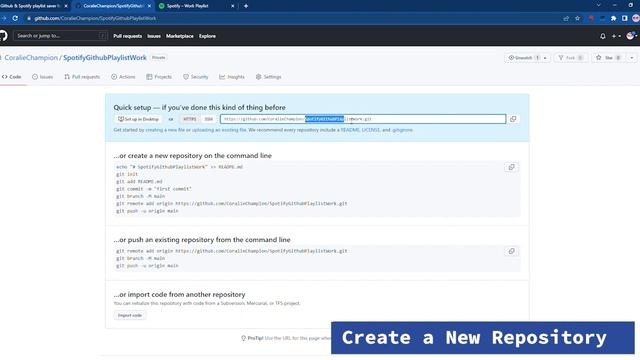
Task: Open Pull requests in the top navigation
Action: point(127,36)
